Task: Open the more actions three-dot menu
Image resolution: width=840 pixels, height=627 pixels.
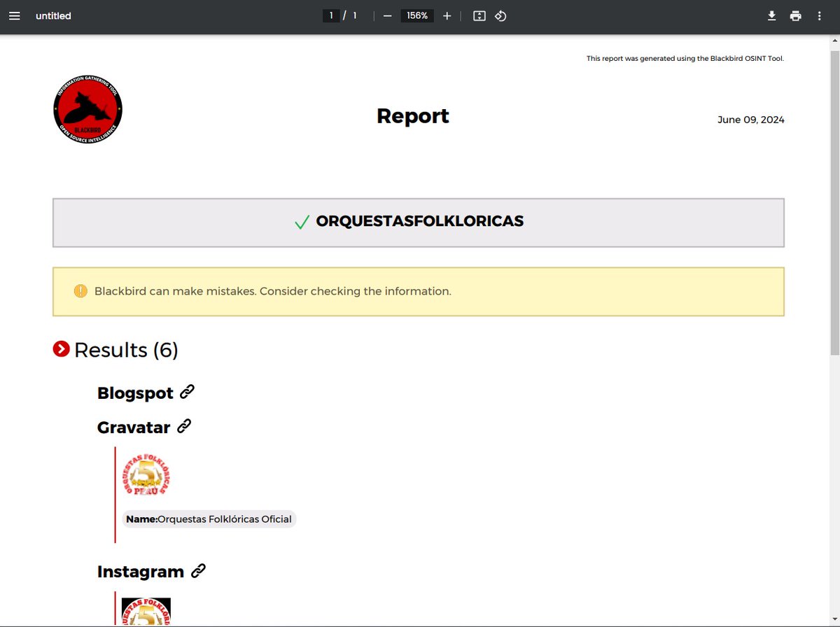Action: coord(820,15)
